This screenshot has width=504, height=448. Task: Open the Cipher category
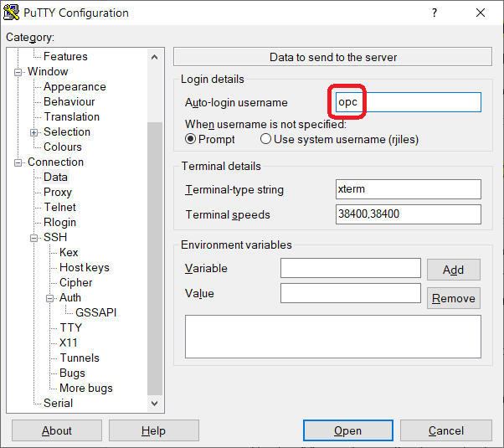[x=76, y=283]
